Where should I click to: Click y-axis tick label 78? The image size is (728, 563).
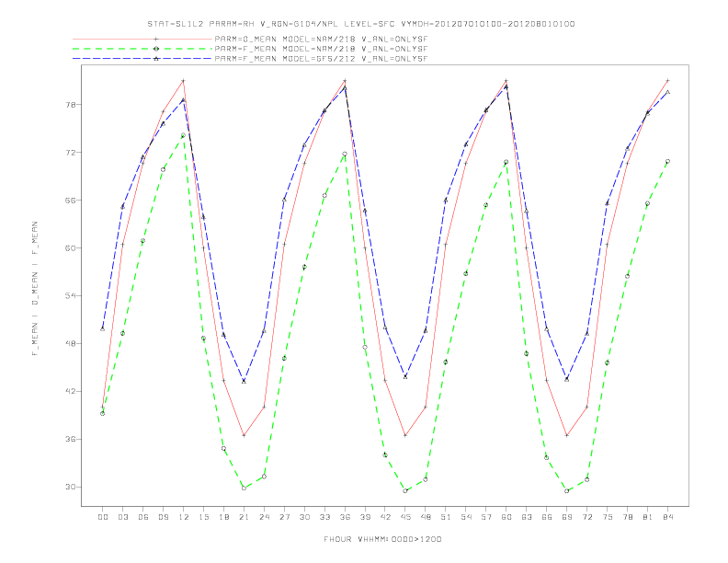(x=70, y=105)
